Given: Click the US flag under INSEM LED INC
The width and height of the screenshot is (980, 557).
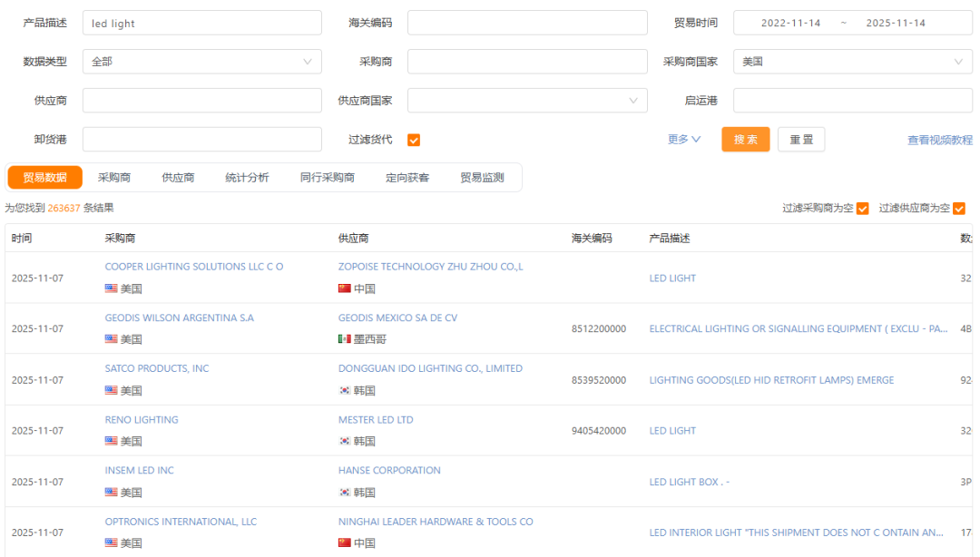Looking at the screenshot, I should click(x=112, y=493).
